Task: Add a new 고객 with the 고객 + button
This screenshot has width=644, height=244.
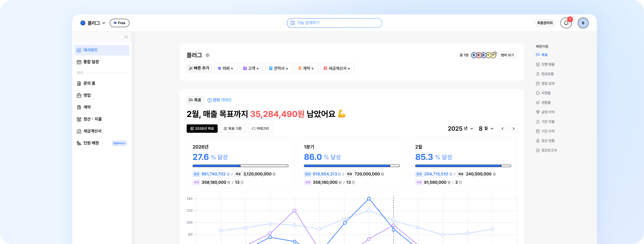Action: [251, 68]
